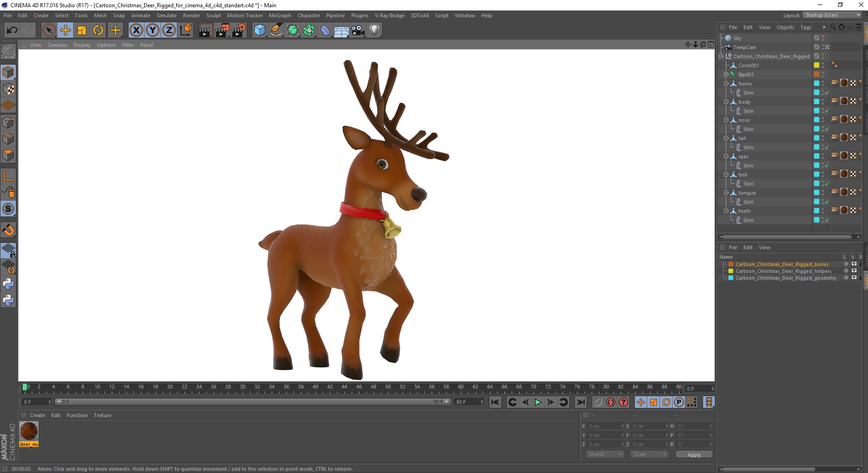The image size is (868, 473).
Task: Click the Bip001 orange layer swatch
Action: click(817, 74)
